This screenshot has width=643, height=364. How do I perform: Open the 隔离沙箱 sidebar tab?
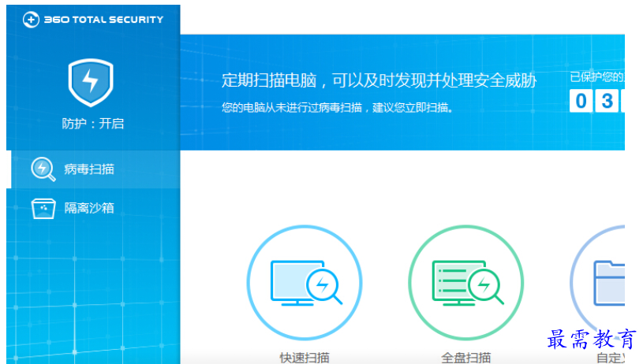pos(94,208)
